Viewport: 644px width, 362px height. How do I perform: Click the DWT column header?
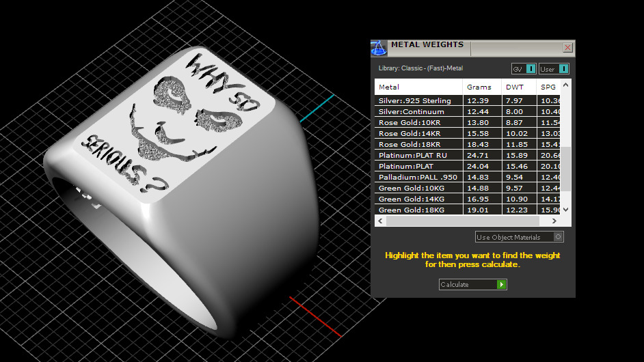519,87
